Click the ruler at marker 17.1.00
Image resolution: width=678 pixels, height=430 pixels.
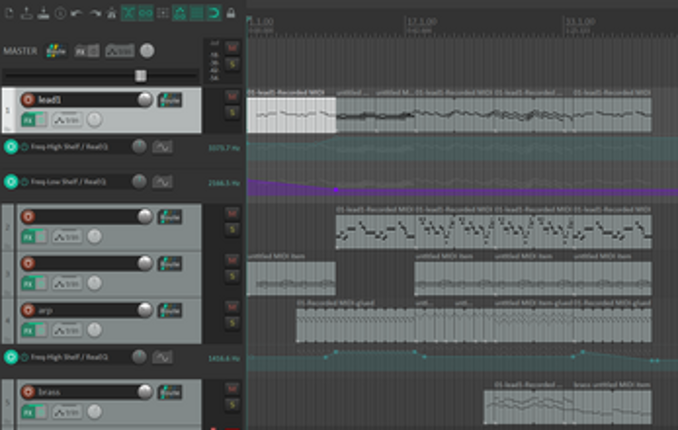tap(422, 21)
